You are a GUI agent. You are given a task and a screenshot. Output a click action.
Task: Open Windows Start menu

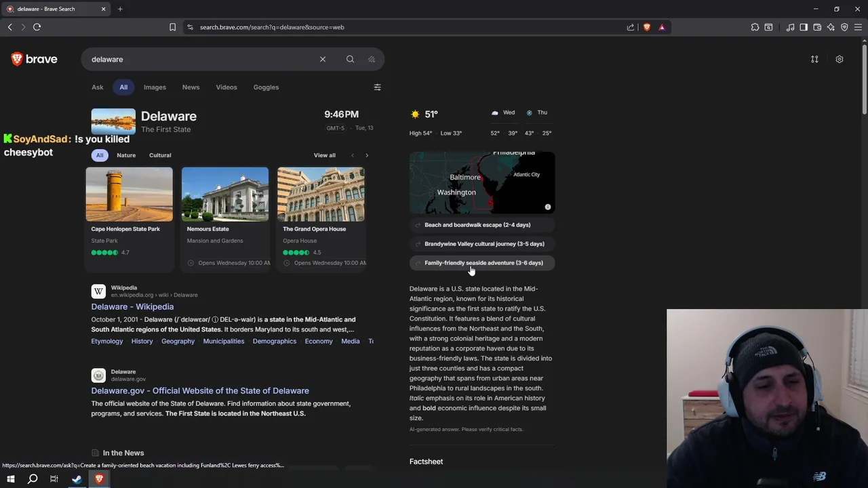[x=11, y=479]
